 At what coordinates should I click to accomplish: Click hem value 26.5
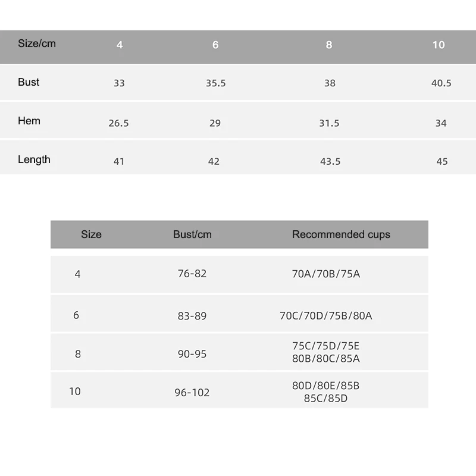118,123
